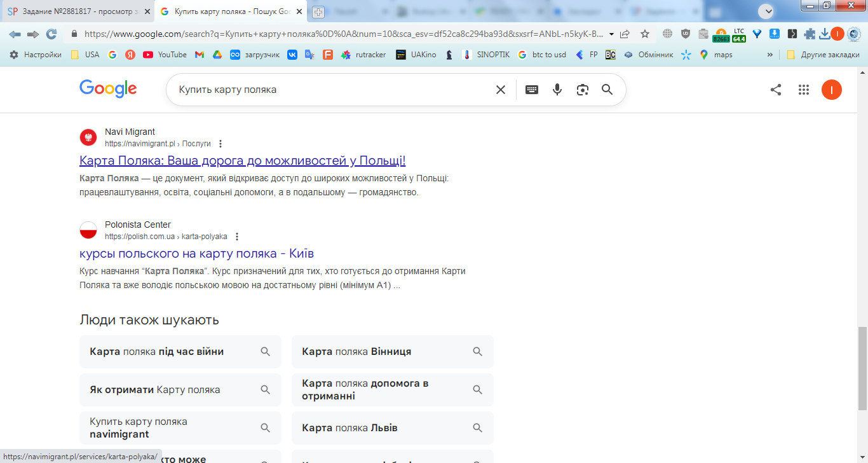Close the Google search tab
This screenshot has width=868, height=463.
pos(299,11)
